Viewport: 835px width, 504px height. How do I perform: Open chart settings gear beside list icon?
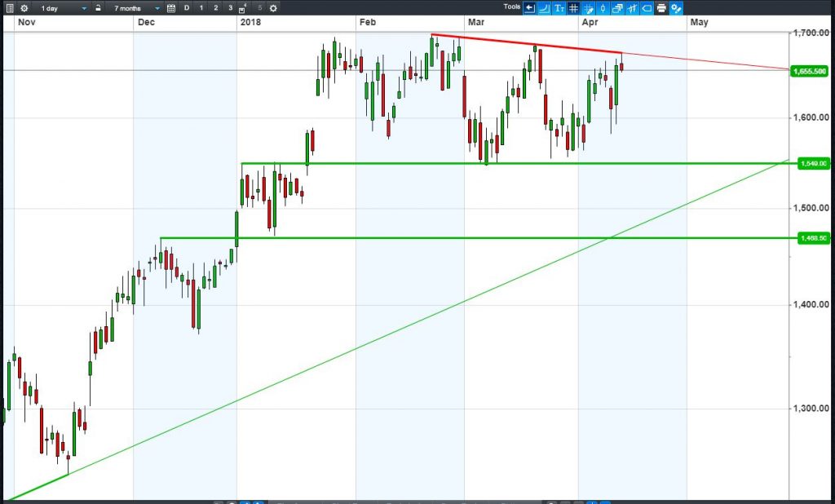[24, 8]
